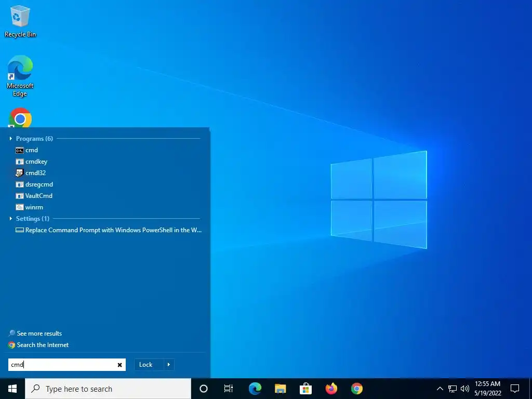Viewport: 532px width, 399px height.
Task: Open Cortana circle icon on taskbar
Action: point(204,389)
